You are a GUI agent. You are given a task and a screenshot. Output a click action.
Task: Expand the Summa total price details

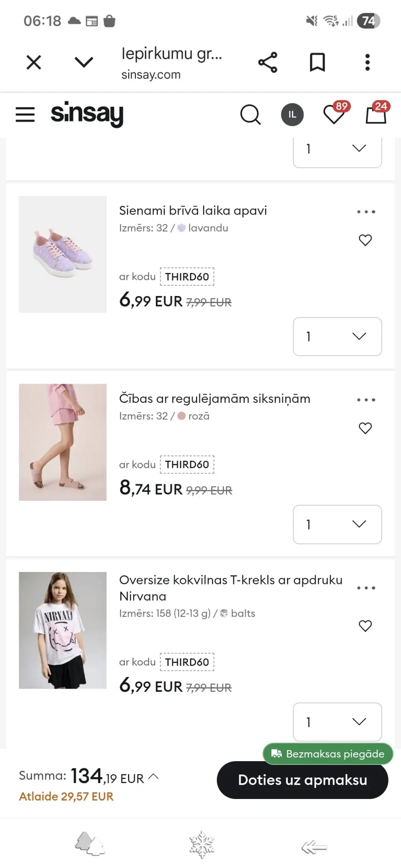[153, 777]
